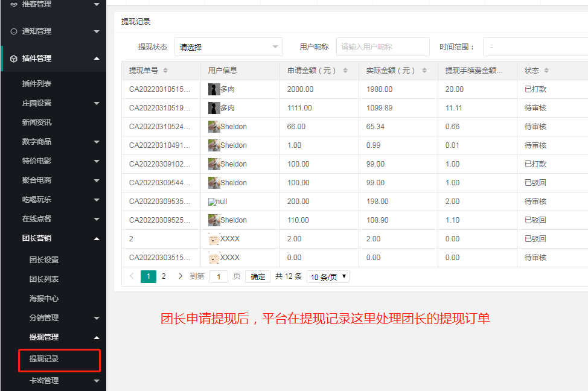Click Sheldon avatar in the 110.00 row
This screenshot has width=588, height=391.
click(x=214, y=220)
